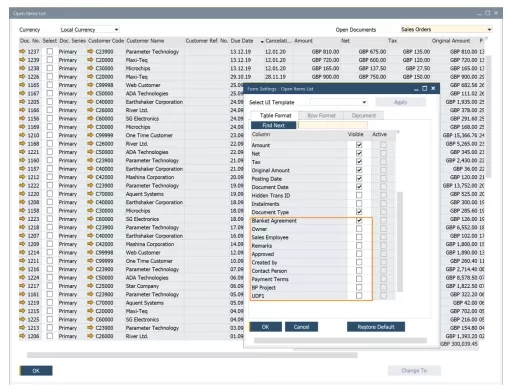Screen dimensions: 509x391
Task: Check Visible for UDF1
Action: tap(359, 296)
